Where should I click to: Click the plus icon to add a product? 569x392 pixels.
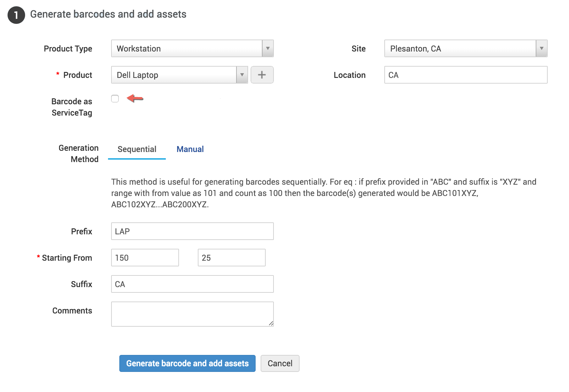point(262,75)
